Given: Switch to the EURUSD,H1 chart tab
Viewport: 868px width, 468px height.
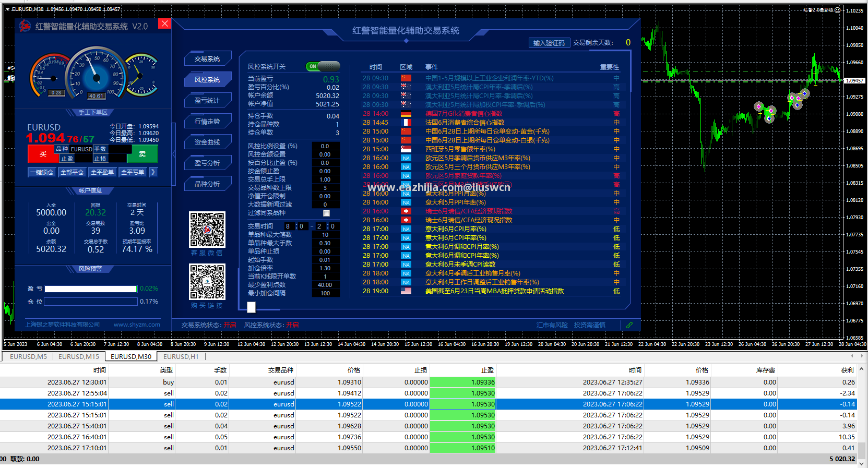Looking at the screenshot, I should coord(181,357).
